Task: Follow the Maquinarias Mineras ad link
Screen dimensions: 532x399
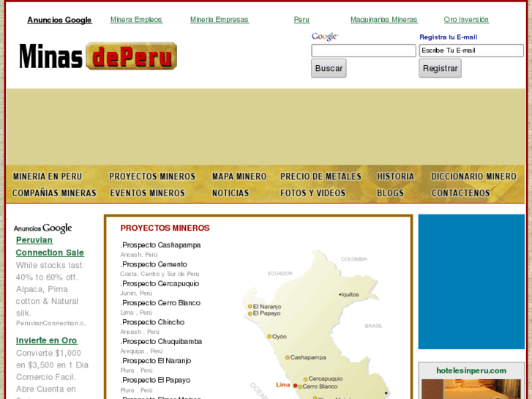Action: (384, 20)
